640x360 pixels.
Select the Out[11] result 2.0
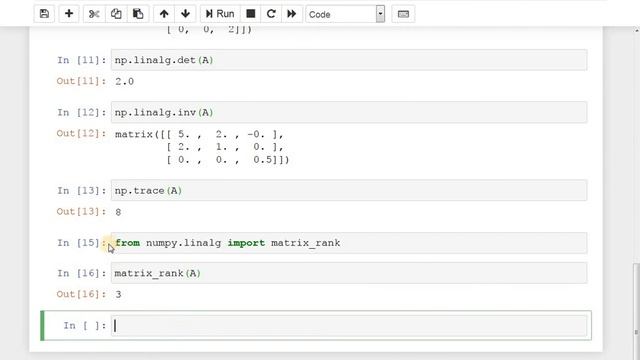(124, 81)
